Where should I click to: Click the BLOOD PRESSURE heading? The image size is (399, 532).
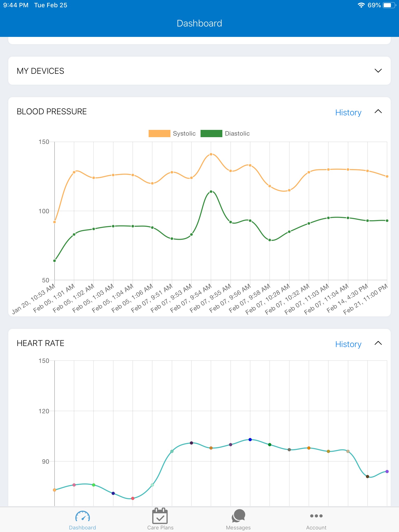[x=52, y=111]
